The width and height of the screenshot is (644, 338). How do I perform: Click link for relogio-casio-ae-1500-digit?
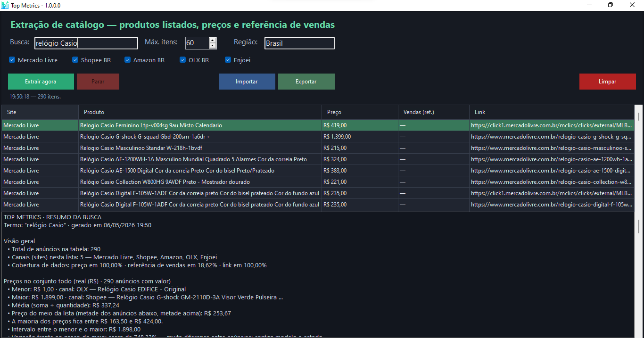[552, 171]
